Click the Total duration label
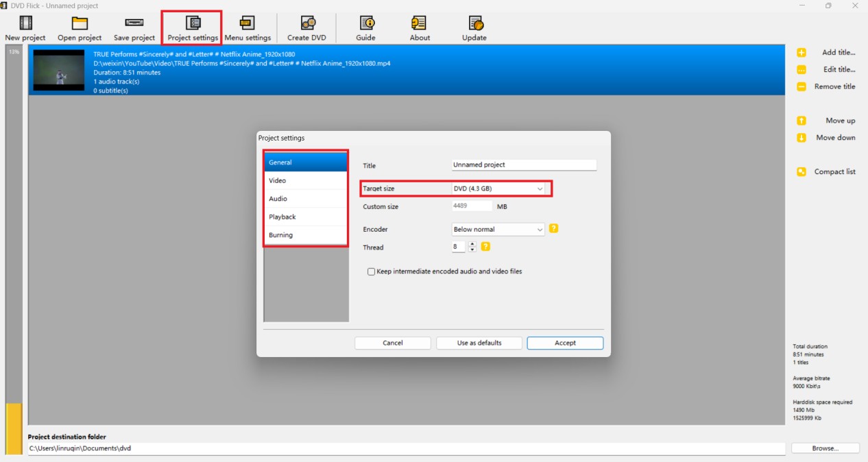868x462 pixels. (x=810, y=347)
